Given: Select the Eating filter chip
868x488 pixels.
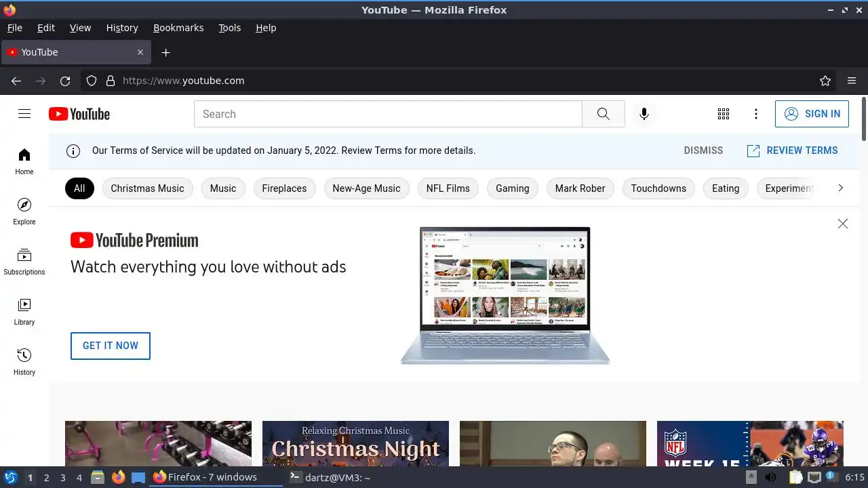Looking at the screenshot, I should (726, 188).
